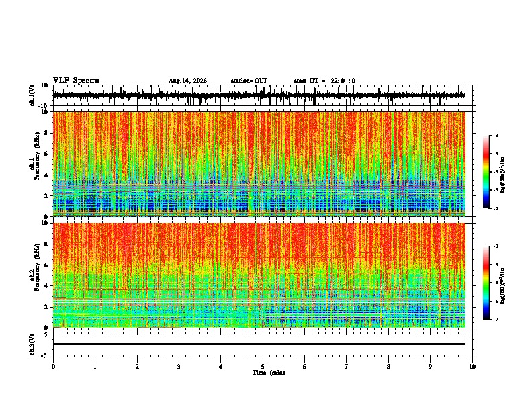Click time axis tick label '8'
532x411 pixels.
[388, 367]
